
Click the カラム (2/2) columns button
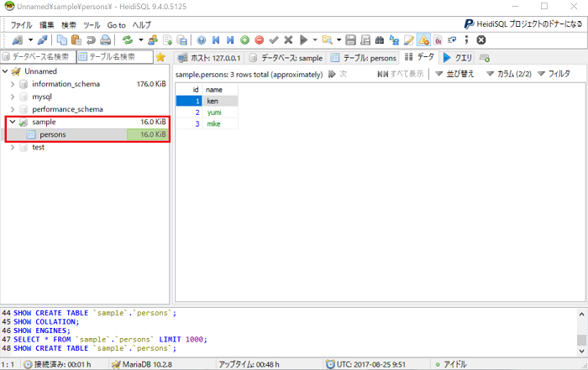pyautogui.click(x=509, y=74)
